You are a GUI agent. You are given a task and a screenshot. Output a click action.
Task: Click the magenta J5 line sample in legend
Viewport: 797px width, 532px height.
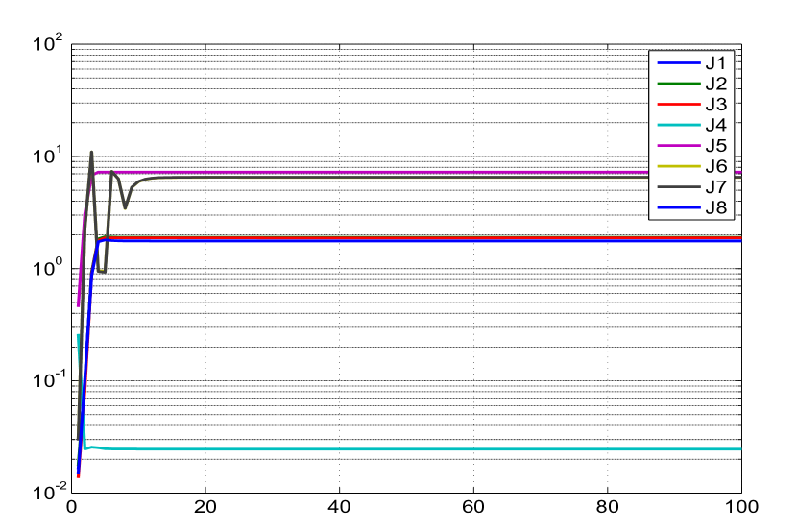point(677,146)
